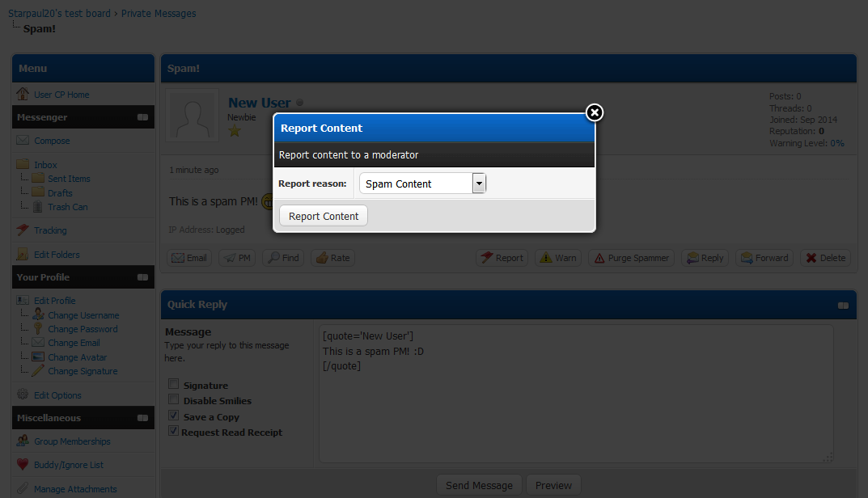Click the Change Password key icon
The image size is (868, 498).
(x=38, y=328)
